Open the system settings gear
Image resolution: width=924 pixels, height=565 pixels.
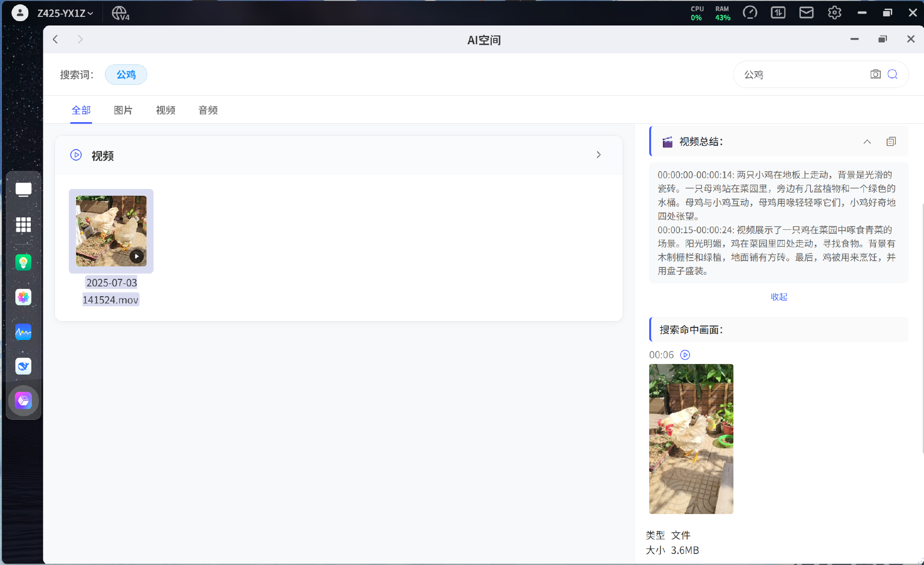834,13
